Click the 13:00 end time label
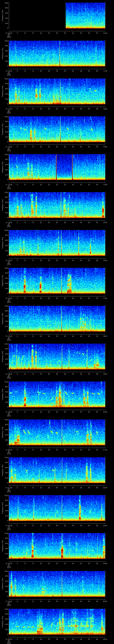Screen dimensions: 114x644 point(105,147)
